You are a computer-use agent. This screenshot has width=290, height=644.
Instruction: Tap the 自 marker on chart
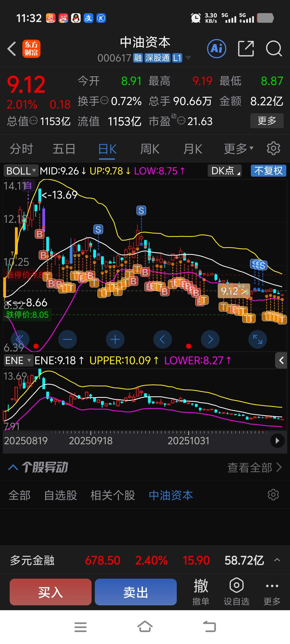click(28, 186)
